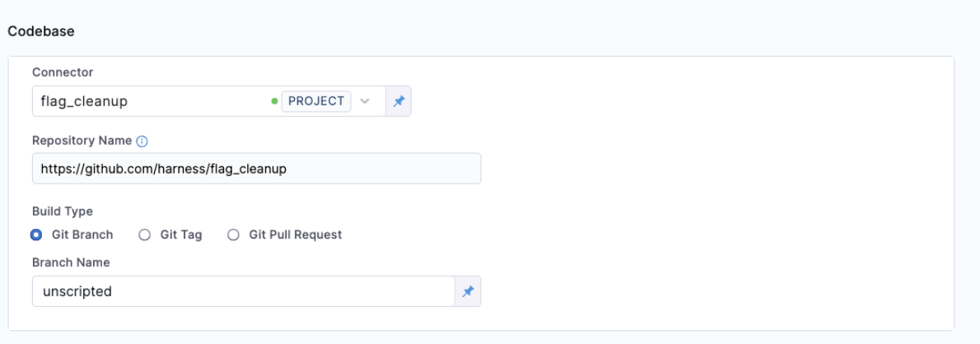This screenshot has height=344, width=980.
Task: Click the pin icon beside Branch Name field
Action: point(468,291)
